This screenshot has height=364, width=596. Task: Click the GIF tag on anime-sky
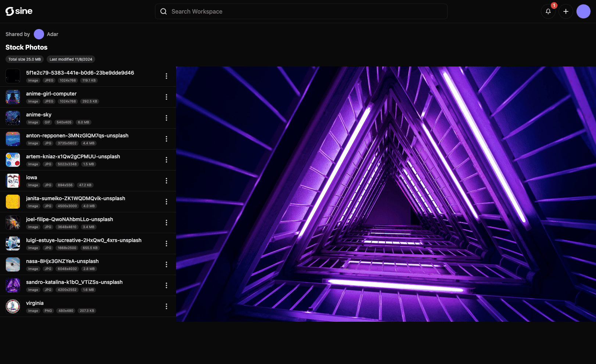[x=47, y=122]
